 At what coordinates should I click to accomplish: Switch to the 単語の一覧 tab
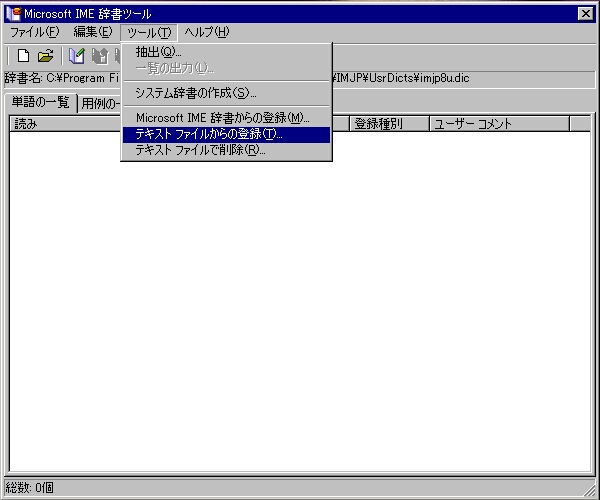coord(41,102)
